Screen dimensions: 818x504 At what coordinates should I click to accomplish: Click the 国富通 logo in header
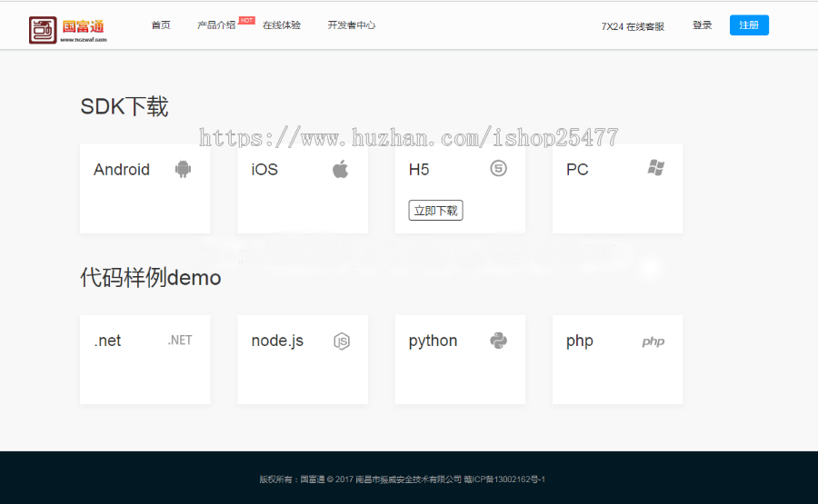click(x=68, y=30)
